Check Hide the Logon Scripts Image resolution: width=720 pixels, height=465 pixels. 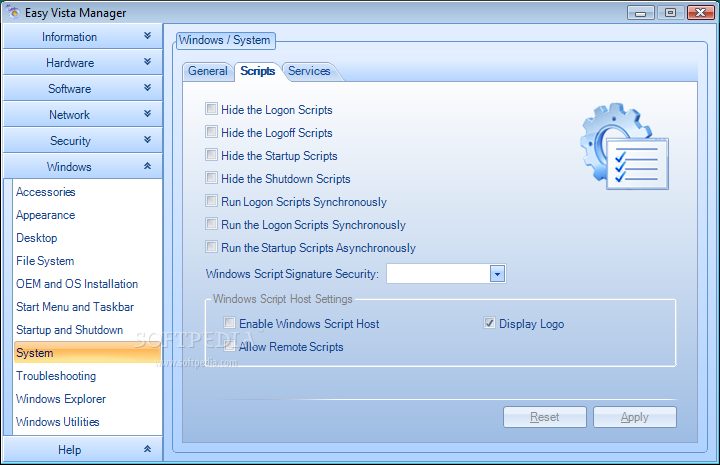tap(211, 109)
